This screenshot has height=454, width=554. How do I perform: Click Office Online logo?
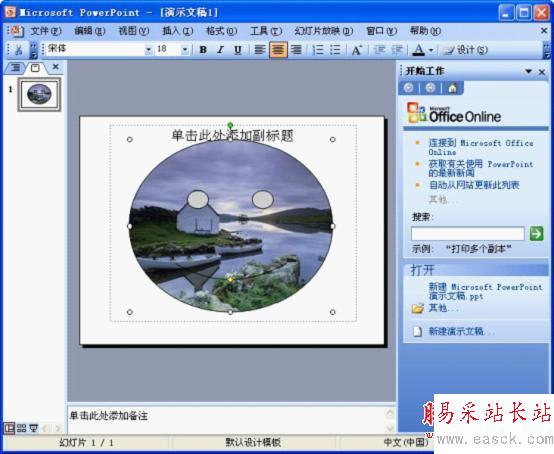(454, 113)
